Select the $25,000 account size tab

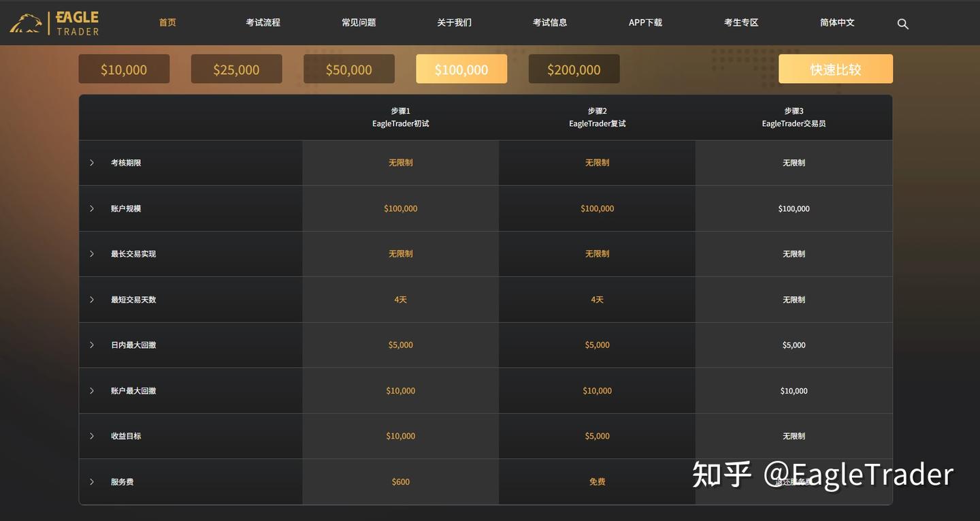tap(236, 69)
